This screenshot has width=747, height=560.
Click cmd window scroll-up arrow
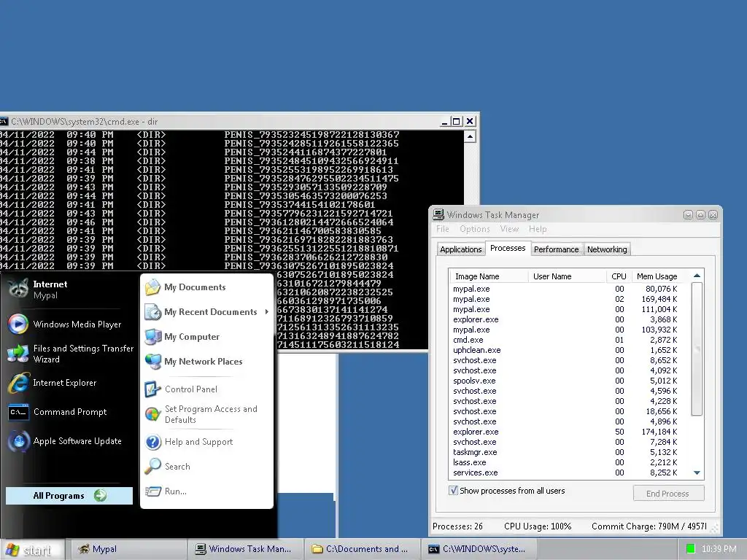(470, 137)
